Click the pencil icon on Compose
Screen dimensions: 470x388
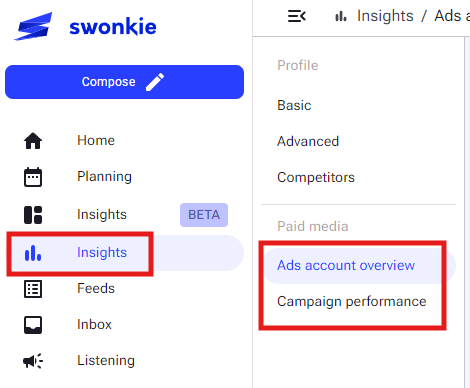pos(155,82)
